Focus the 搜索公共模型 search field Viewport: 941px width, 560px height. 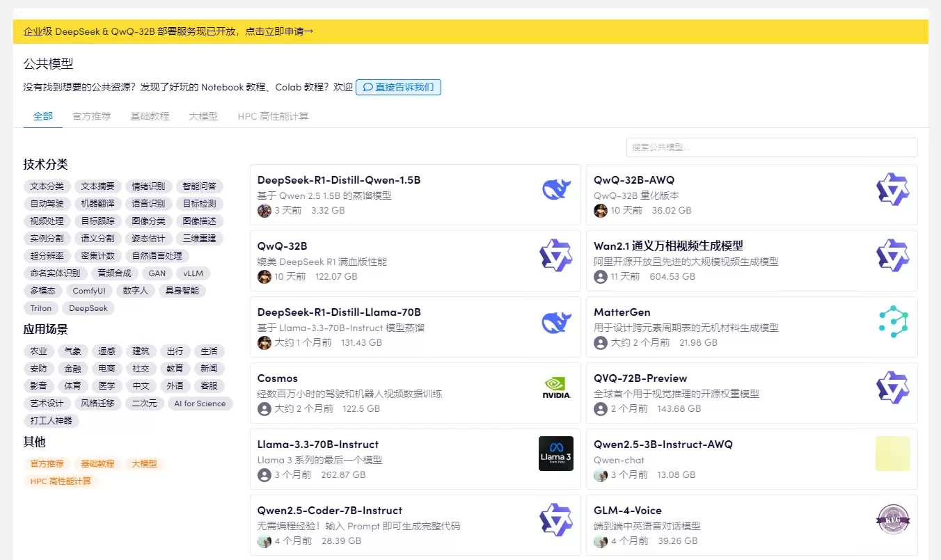[x=772, y=147]
